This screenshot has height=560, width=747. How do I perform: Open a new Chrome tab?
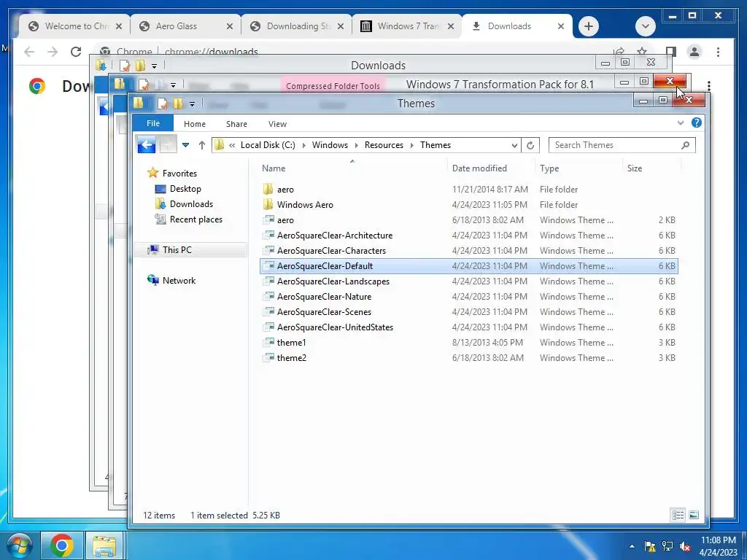click(x=589, y=26)
